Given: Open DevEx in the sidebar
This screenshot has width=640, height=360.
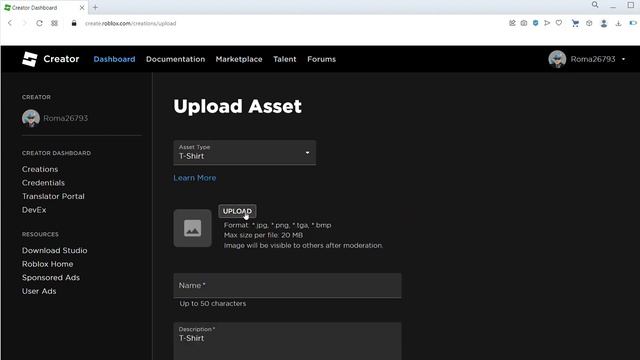Looking at the screenshot, I should point(34,210).
